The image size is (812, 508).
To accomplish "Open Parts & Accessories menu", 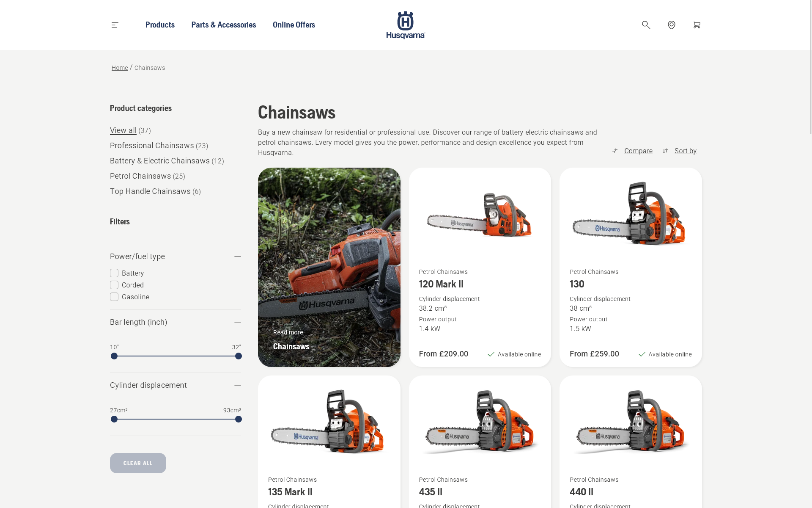I will [x=223, y=25].
